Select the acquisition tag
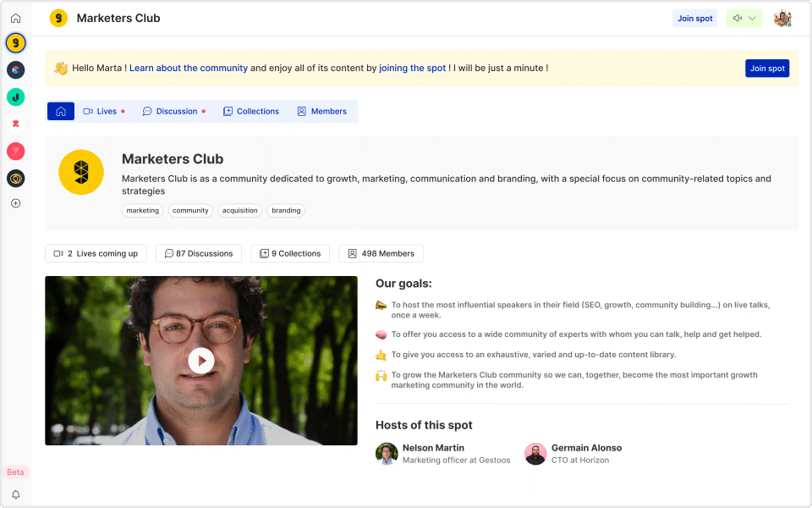Screen dimensions: 812x508 point(239,211)
